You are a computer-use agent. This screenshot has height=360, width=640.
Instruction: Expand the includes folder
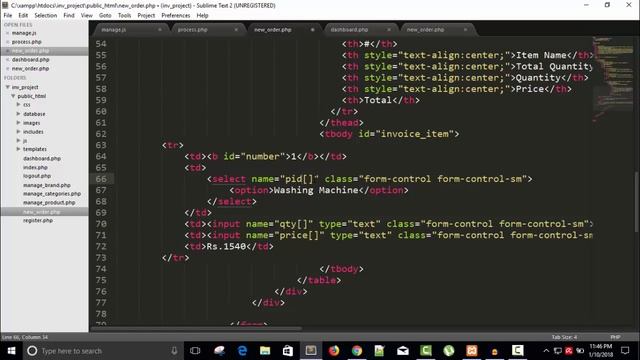[x=18, y=131]
